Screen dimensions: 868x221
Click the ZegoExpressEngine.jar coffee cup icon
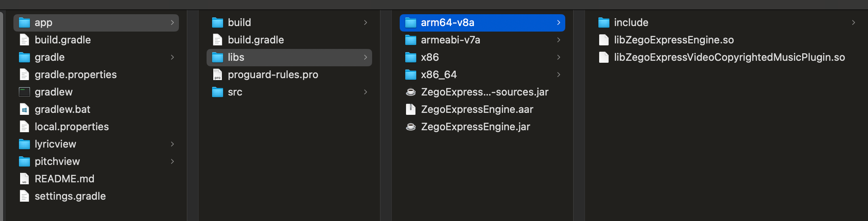[x=411, y=127]
